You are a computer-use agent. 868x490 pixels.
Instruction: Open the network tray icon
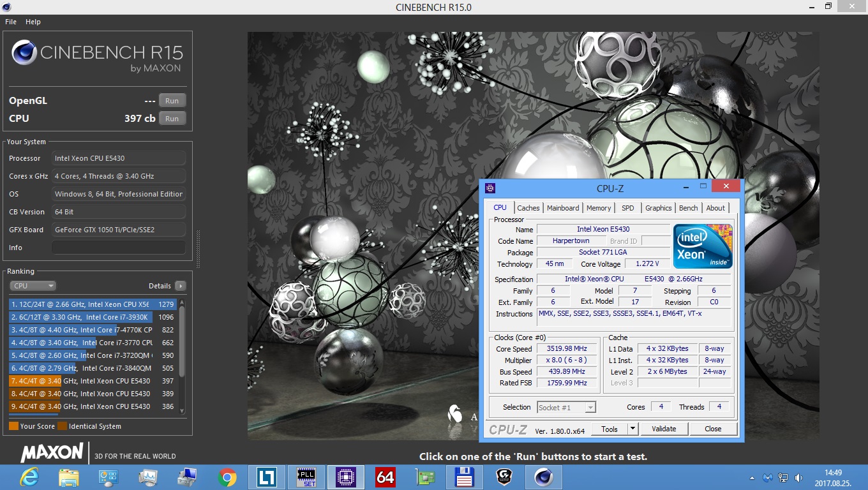784,477
